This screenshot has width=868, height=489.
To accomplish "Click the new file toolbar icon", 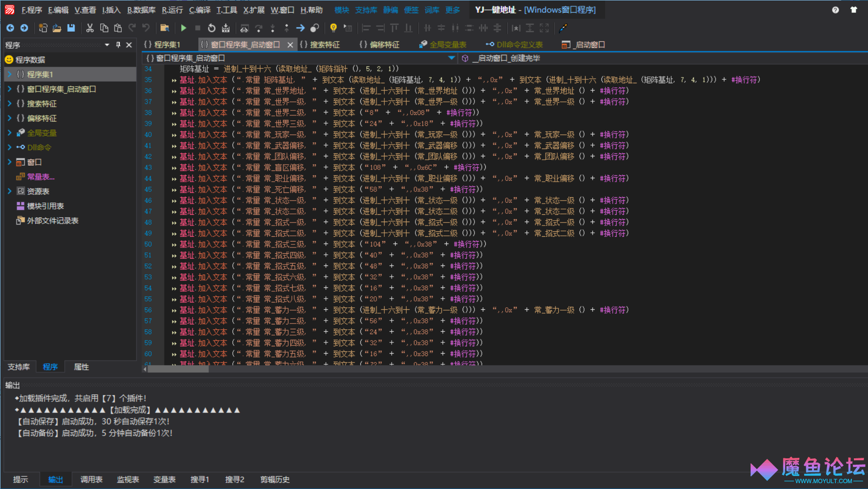I will point(43,28).
